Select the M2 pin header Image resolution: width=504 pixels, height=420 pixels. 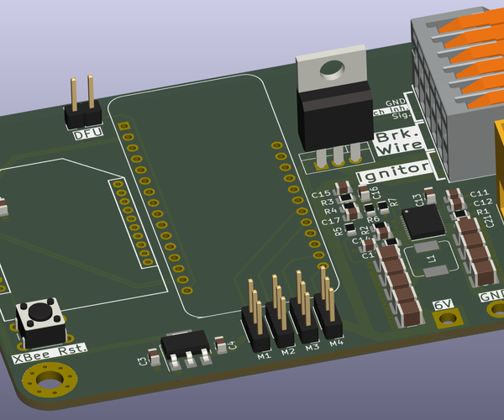tap(279, 318)
